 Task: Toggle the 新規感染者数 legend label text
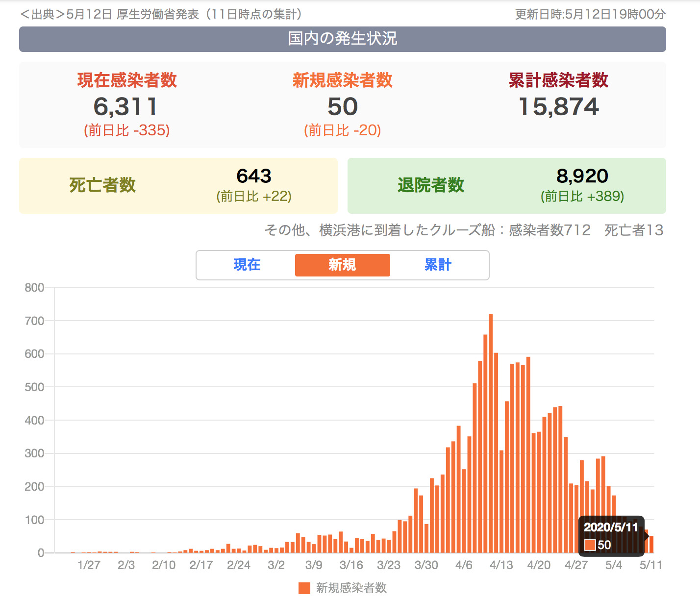(351, 588)
